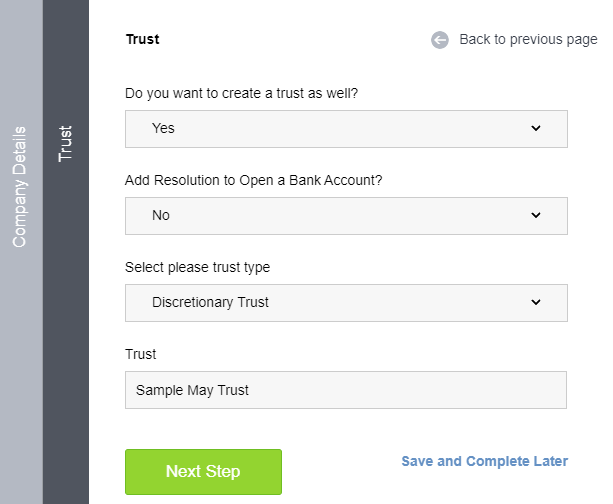Click the Trust name input field
This screenshot has height=504, width=613.
346,390
